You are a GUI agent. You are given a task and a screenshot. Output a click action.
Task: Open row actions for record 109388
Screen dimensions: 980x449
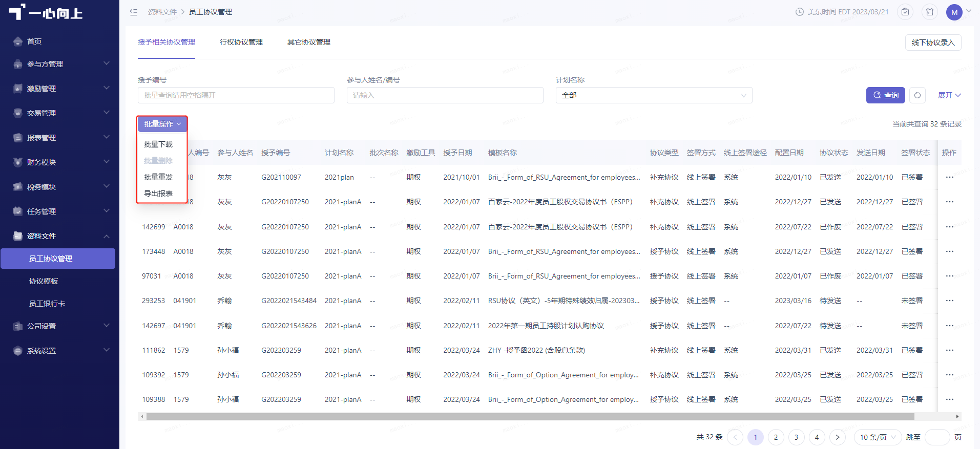click(950, 399)
